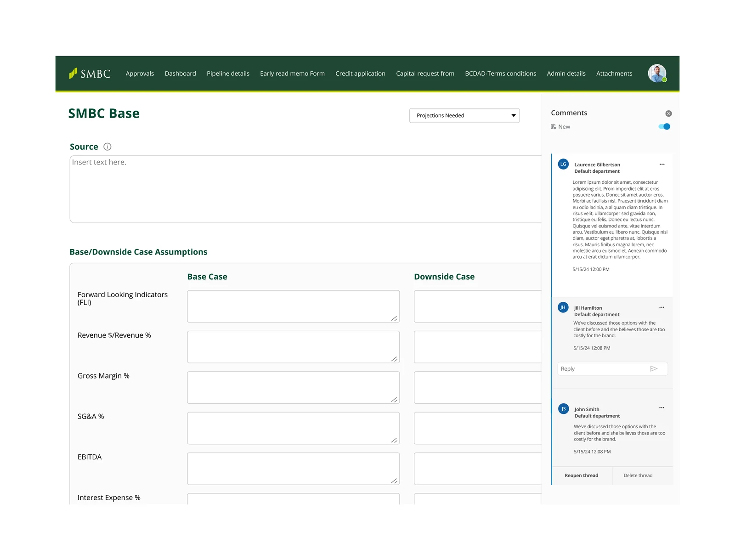The height and width of the screenshot is (560, 735).
Task: Click Downside Case EBITDA field
Action: [478, 469]
